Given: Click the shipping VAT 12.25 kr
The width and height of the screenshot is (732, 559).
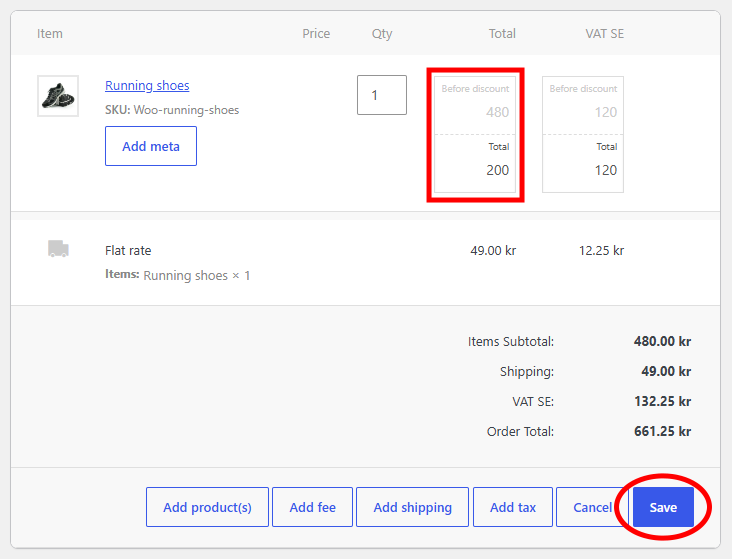Looking at the screenshot, I should [601, 251].
